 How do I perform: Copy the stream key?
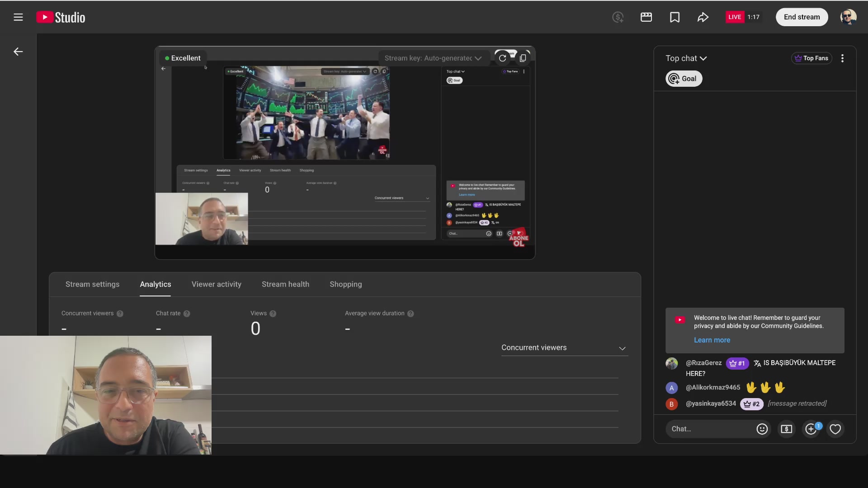[523, 58]
